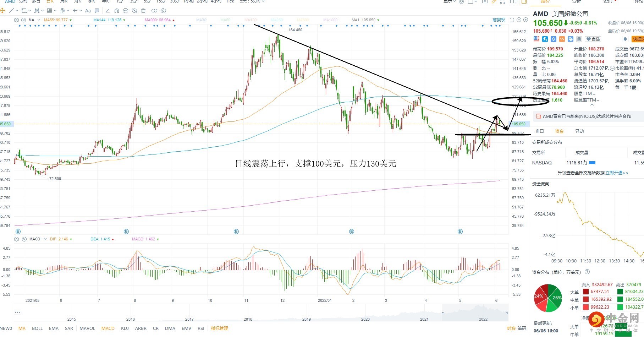
Task: Open the 显示 display dropdown
Action: click(449, 1)
